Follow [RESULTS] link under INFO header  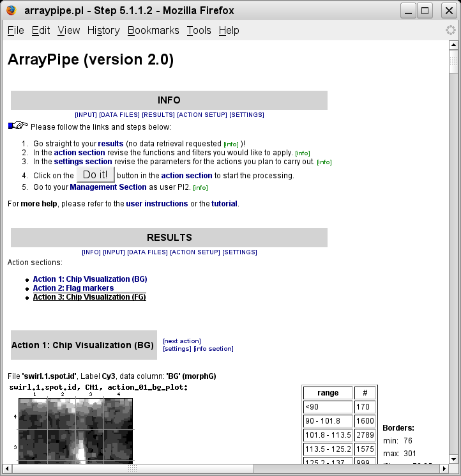click(x=158, y=115)
